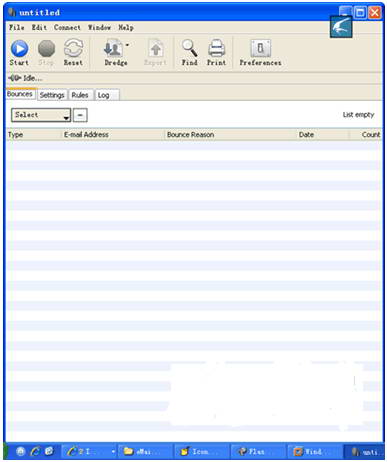Switch to the Bounces tab
This screenshot has width=387, height=462.
pyautogui.click(x=20, y=94)
